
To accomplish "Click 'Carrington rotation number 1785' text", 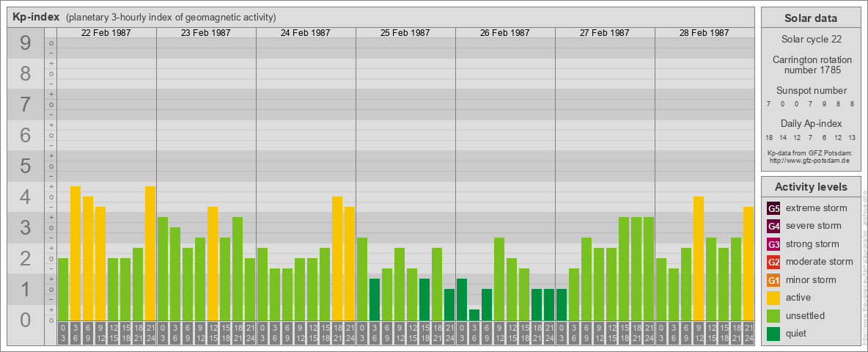I will (811, 65).
